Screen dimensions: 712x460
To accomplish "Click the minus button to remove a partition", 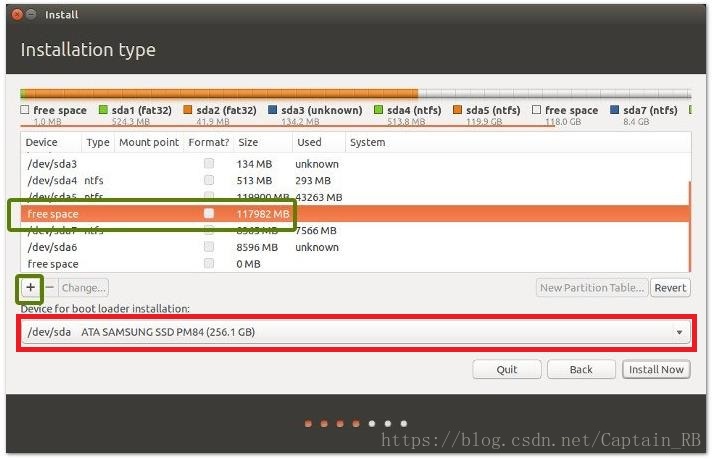I will tap(50, 287).
